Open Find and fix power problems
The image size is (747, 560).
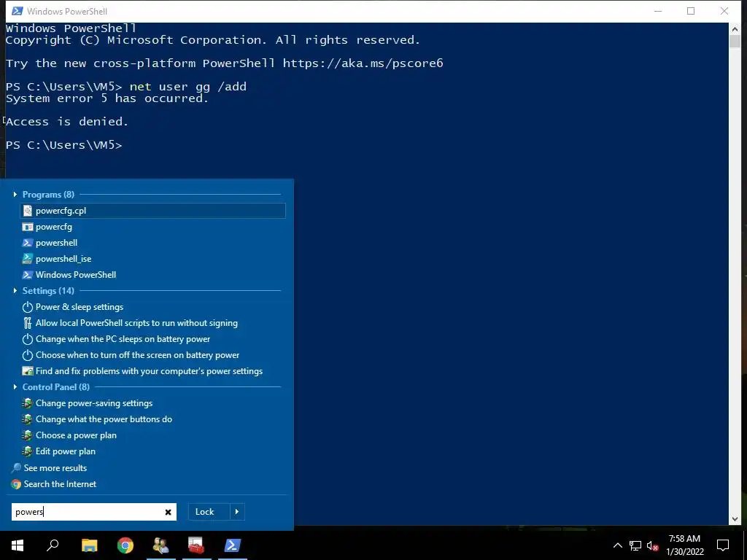pyautogui.click(x=149, y=371)
